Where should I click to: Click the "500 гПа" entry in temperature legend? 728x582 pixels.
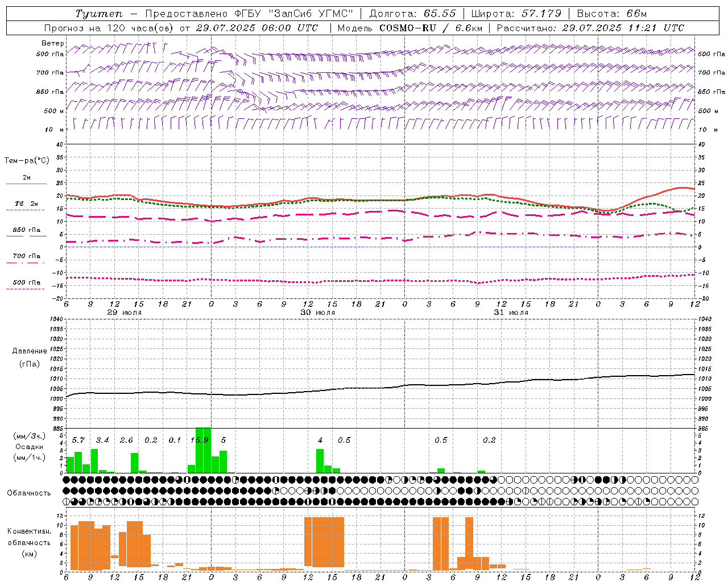pos(27,282)
